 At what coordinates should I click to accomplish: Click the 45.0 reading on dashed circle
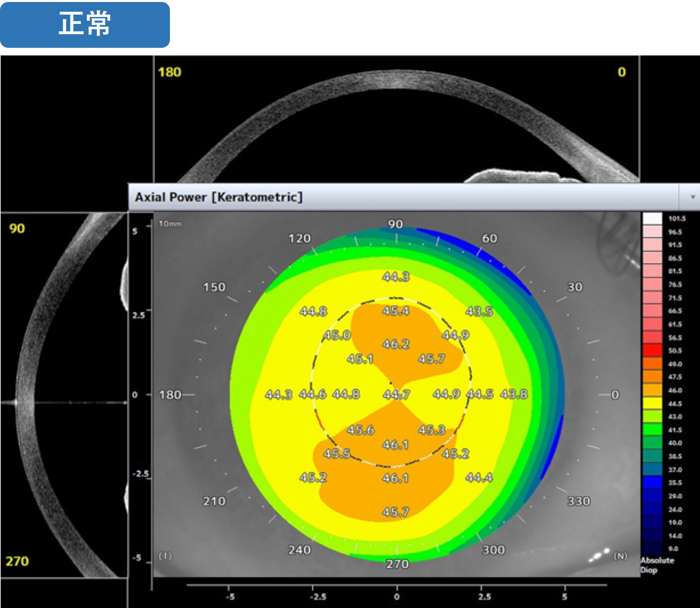pos(337,335)
